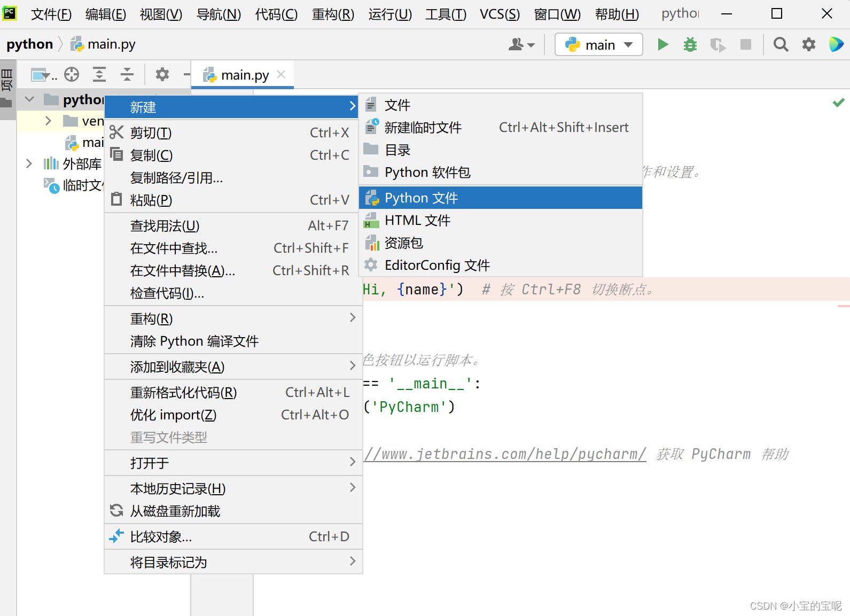Choose 比较对象... entry
The width and height of the screenshot is (850, 616).
pos(233,536)
